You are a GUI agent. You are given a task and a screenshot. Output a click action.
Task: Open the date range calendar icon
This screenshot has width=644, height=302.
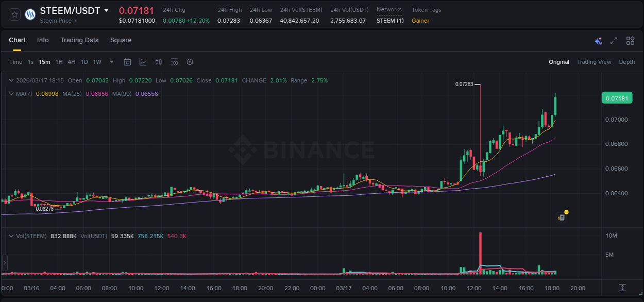[x=127, y=61]
